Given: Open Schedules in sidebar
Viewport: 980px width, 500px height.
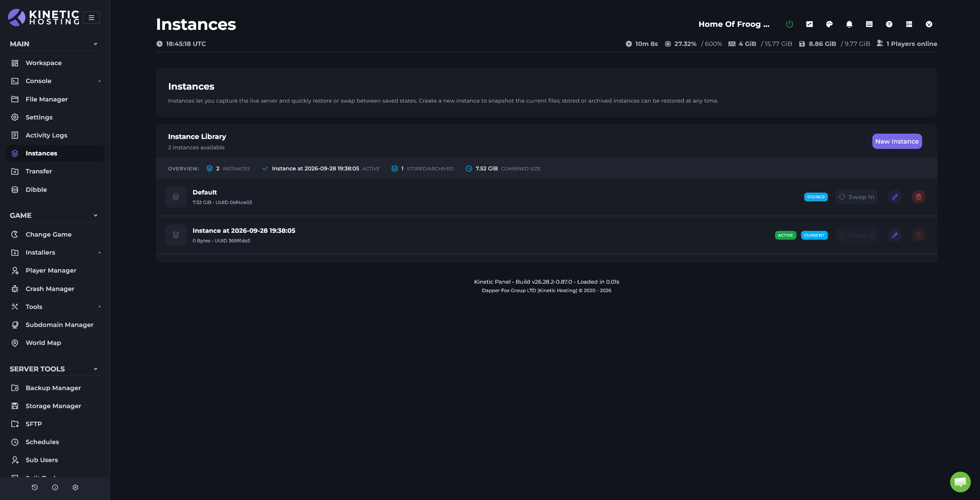Looking at the screenshot, I should [55, 442].
